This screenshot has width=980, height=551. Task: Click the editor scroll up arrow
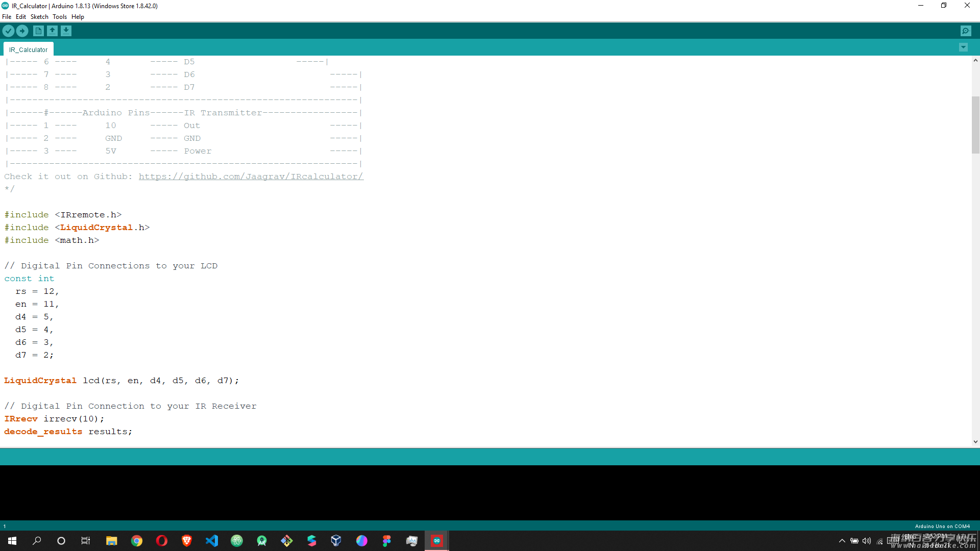975,61
